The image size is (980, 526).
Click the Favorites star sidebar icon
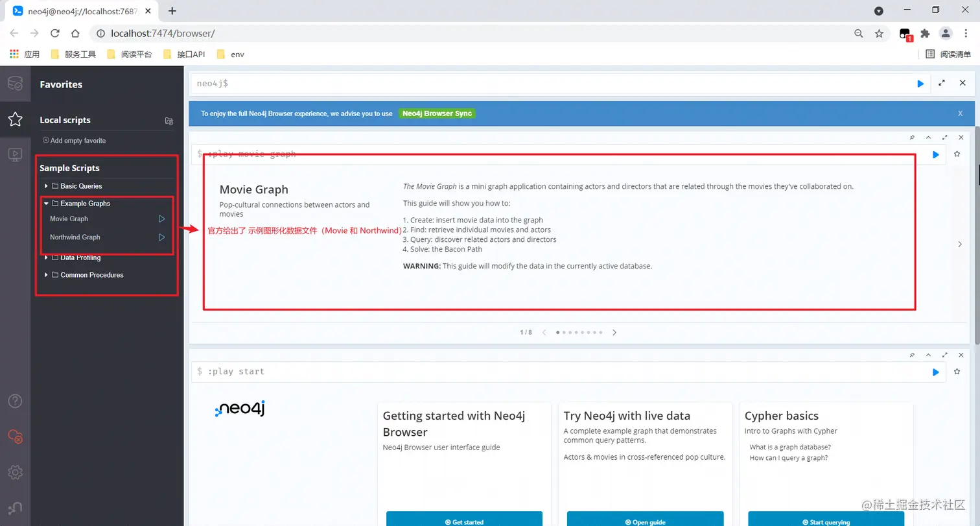pyautogui.click(x=15, y=119)
